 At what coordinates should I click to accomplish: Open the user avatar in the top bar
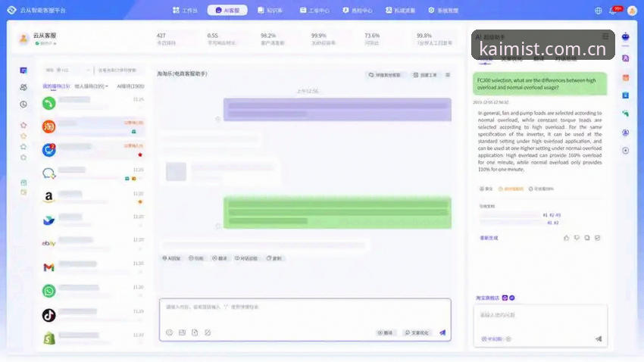632,11
